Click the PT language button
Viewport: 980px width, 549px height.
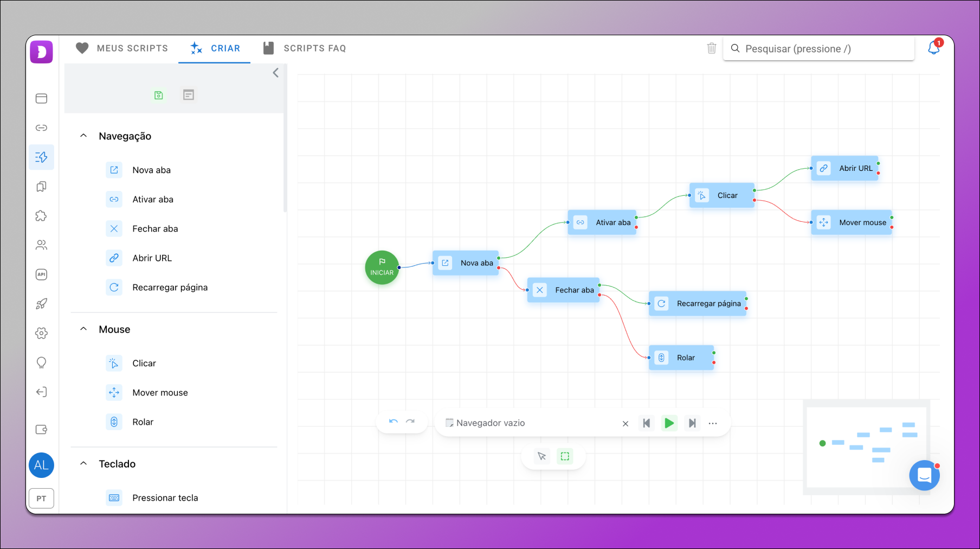pos(41,499)
